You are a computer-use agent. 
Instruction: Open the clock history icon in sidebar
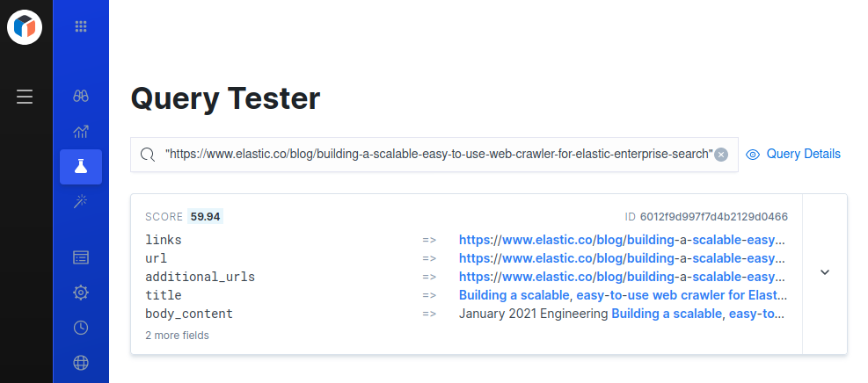[81, 328]
